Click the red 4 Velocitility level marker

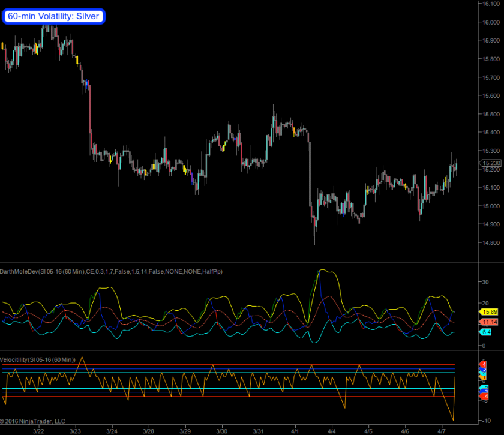(x=485, y=364)
